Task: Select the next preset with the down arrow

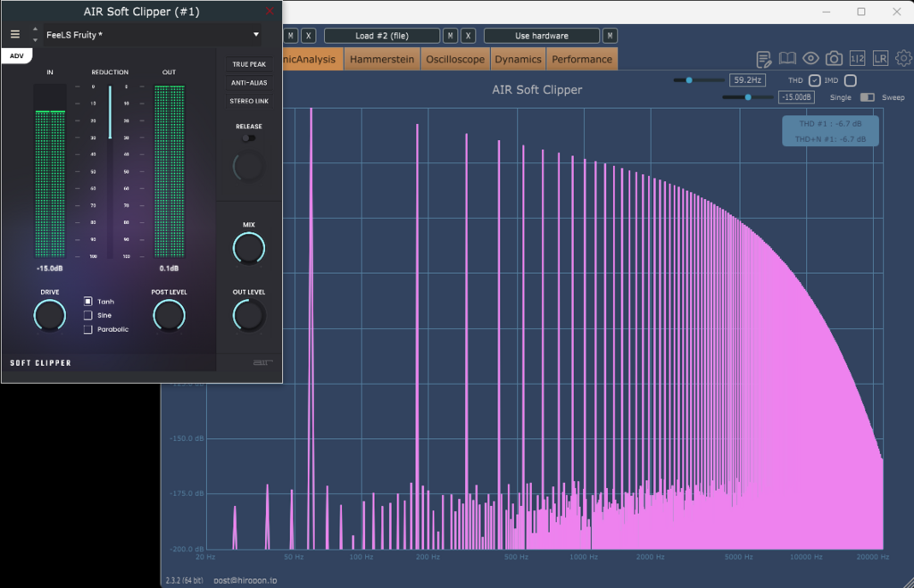Action: coord(35,40)
